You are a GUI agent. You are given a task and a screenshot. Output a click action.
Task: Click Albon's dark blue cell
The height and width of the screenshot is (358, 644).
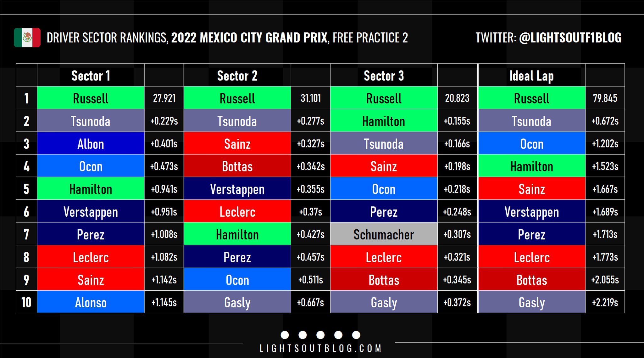pos(91,144)
